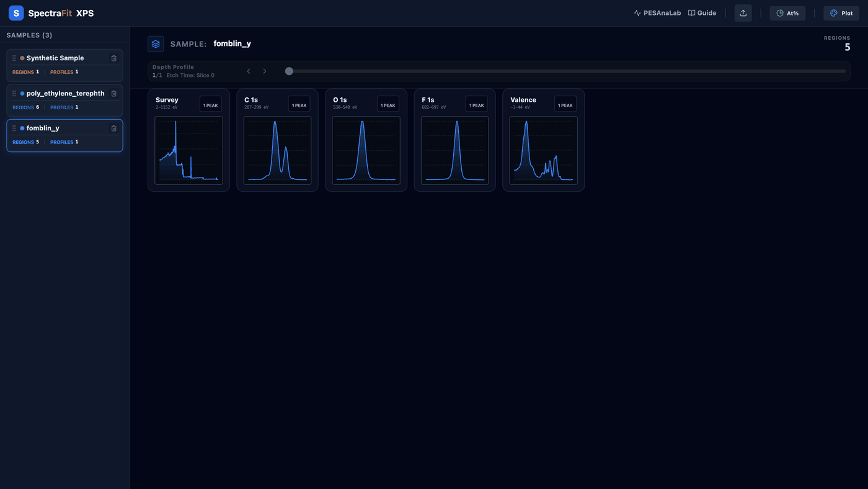This screenshot has width=868, height=489.
Task: Open the Guide link
Action: [702, 13]
